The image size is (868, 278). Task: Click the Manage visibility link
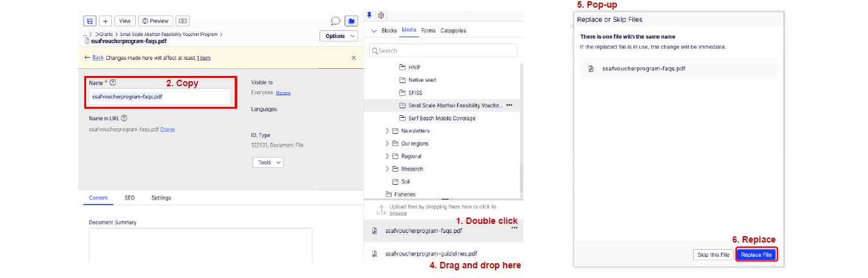[283, 93]
